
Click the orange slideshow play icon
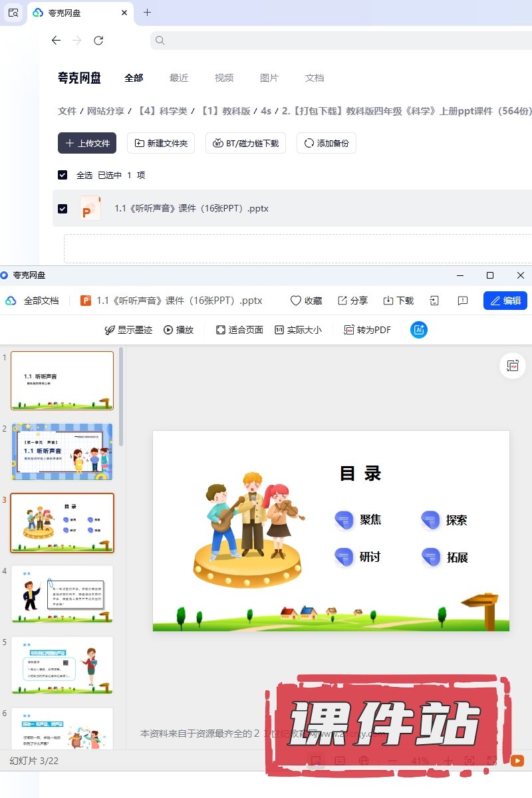pyautogui.click(x=517, y=761)
